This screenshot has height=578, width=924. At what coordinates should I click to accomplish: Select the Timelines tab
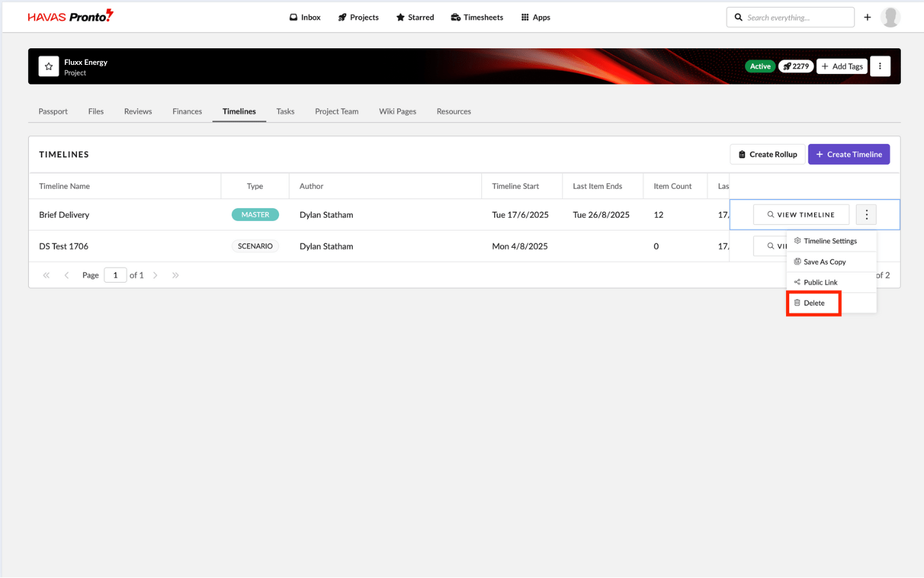click(x=239, y=111)
